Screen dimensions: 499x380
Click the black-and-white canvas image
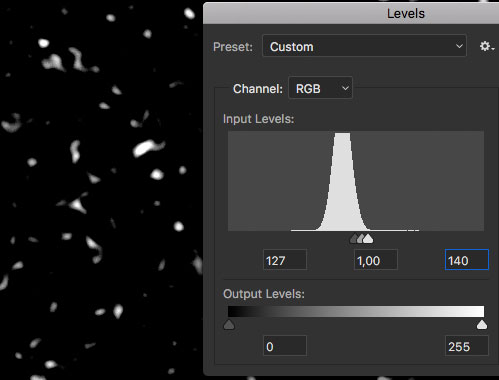pos(101,190)
